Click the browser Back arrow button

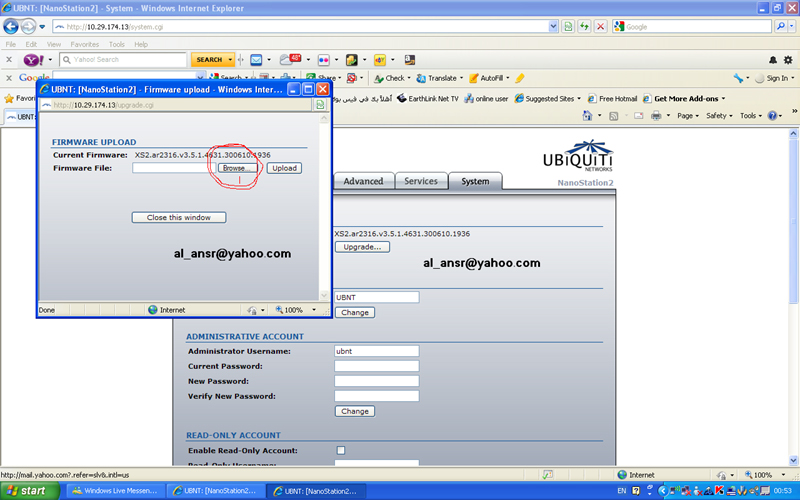11,26
